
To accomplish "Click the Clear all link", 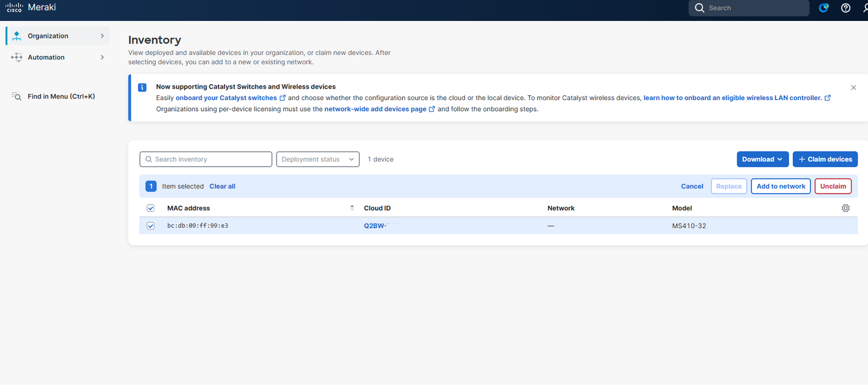I will (222, 186).
